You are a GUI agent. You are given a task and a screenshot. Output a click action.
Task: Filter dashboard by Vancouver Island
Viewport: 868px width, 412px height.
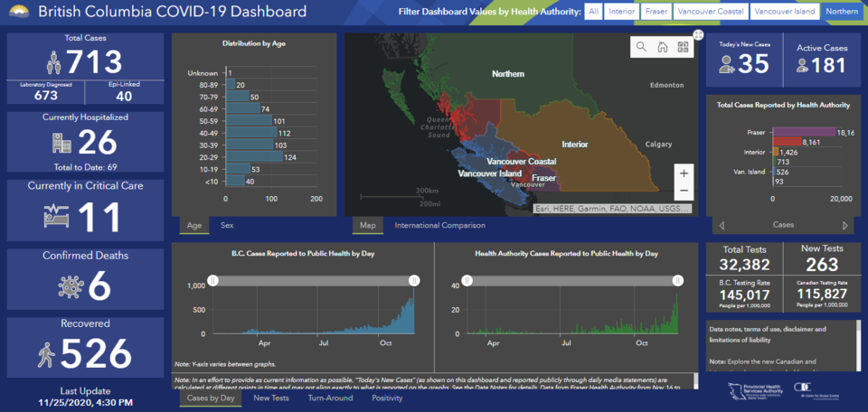click(x=785, y=11)
